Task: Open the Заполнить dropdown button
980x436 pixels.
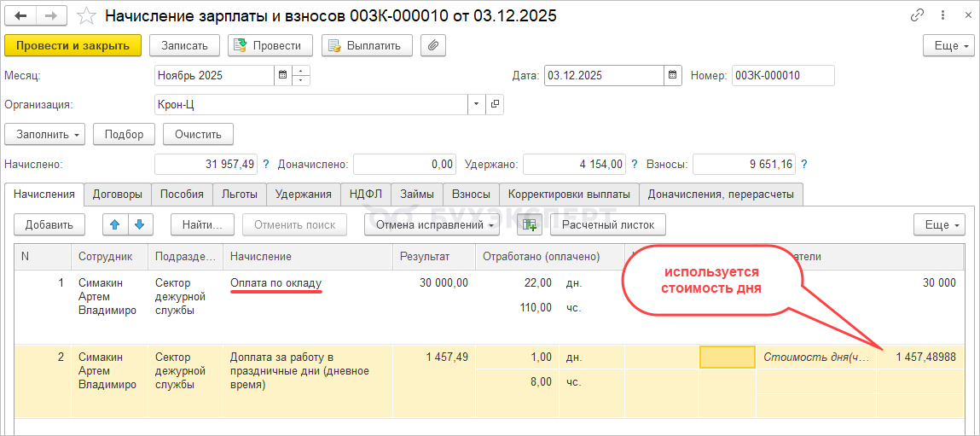Action: pos(45,134)
